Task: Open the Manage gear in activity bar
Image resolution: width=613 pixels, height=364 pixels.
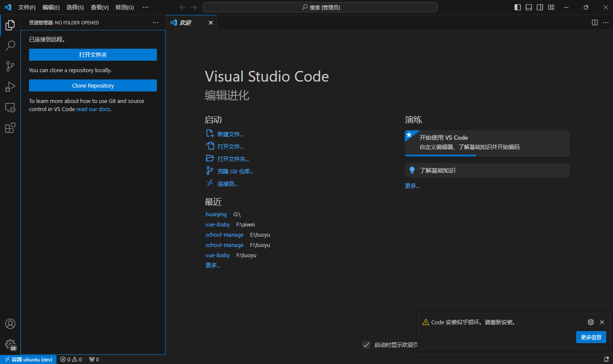Action: pyautogui.click(x=10, y=344)
